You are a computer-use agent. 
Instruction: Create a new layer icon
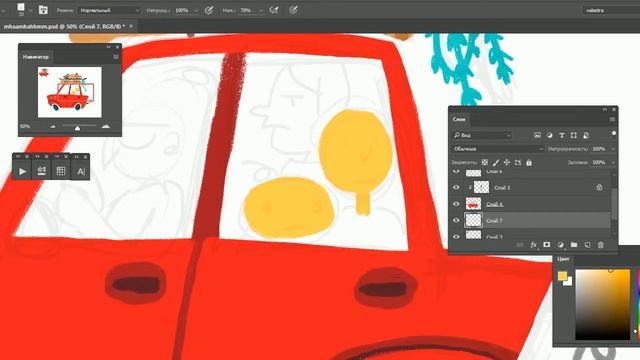pyautogui.click(x=587, y=245)
